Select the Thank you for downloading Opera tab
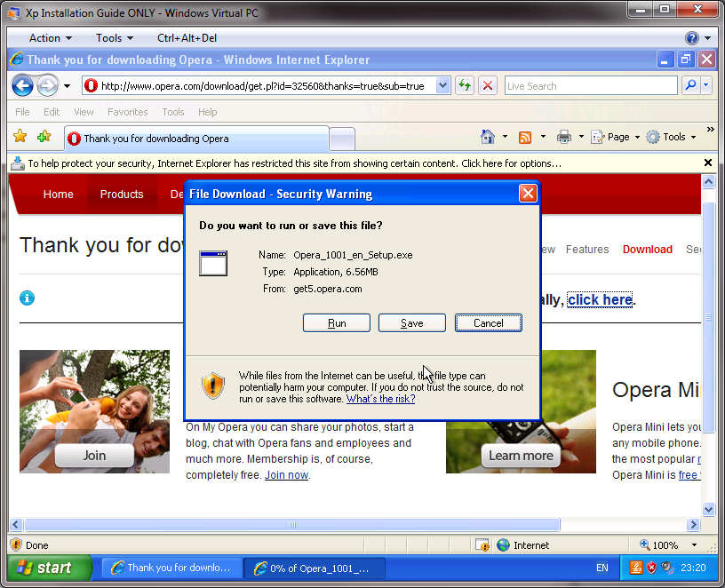Viewport: 725px width, 588px height. click(x=196, y=139)
